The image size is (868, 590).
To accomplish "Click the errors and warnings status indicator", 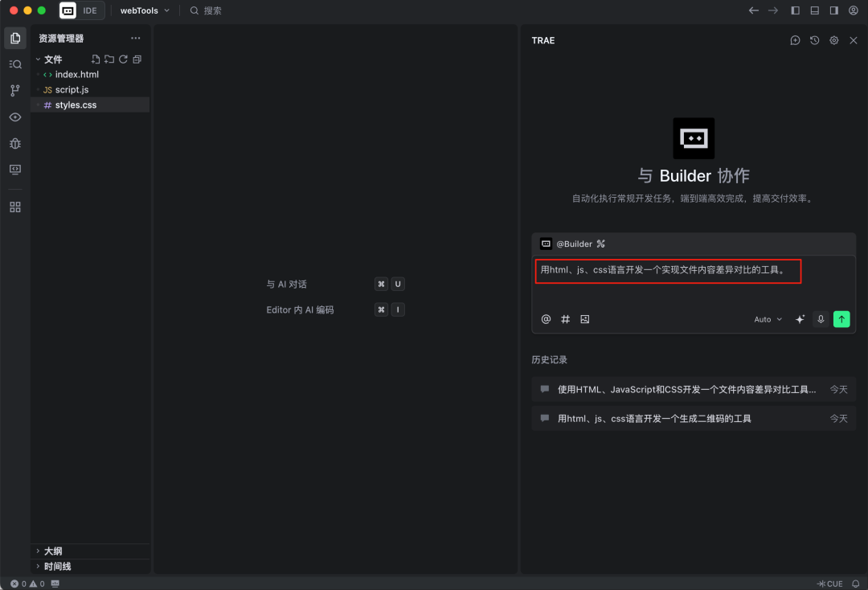I will tap(27, 584).
